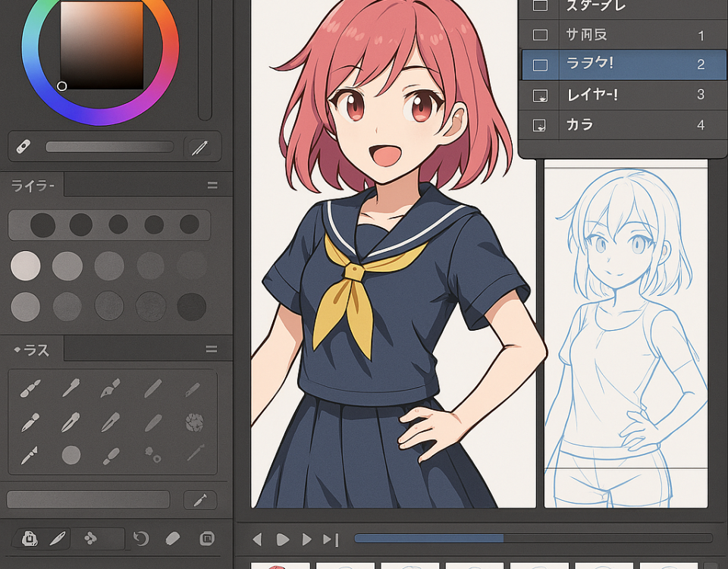Toggle visibility box of the カラ layer
The height and width of the screenshot is (569, 728).
click(x=540, y=125)
